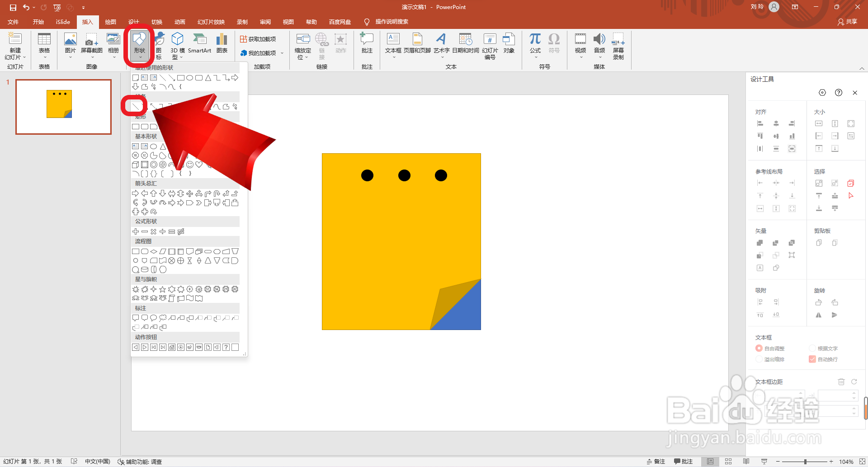Select the 根据文字 radio option
The image size is (868, 467).
click(x=812, y=348)
